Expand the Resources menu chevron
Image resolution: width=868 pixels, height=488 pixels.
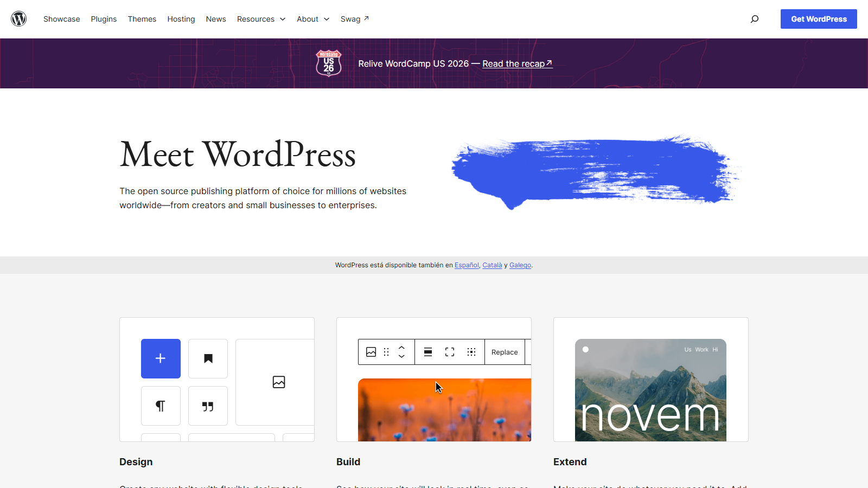pos(283,19)
